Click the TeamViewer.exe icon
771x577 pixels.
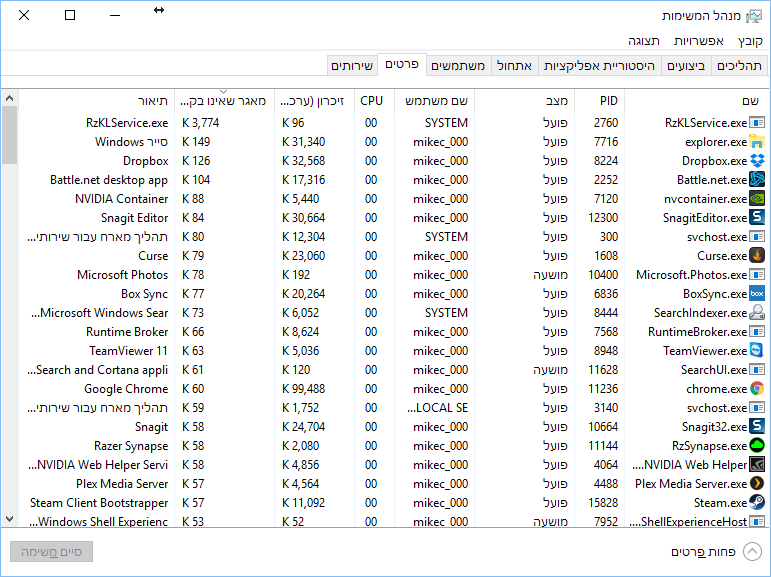pyautogui.click(x=757, y=351)
